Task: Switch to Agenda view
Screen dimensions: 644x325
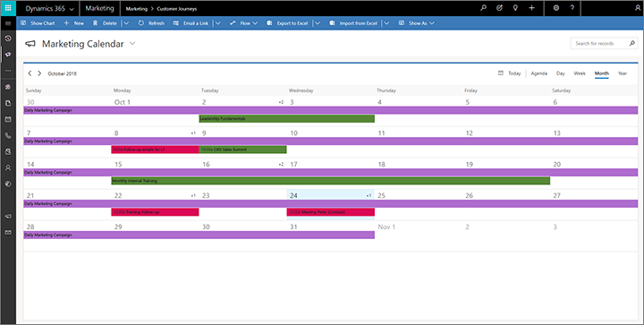Action: pyautogui.click(x=538, y=73)
